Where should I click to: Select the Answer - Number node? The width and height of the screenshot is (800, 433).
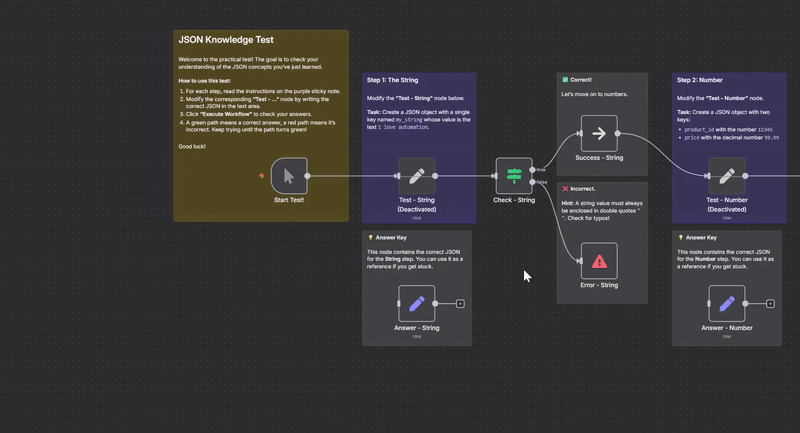(727, 303)
